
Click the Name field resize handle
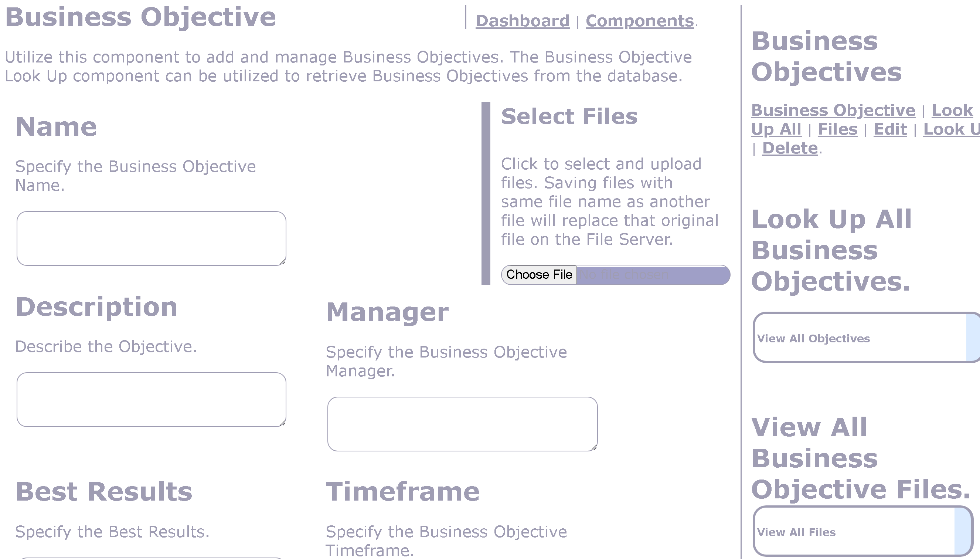pos(283,262)
